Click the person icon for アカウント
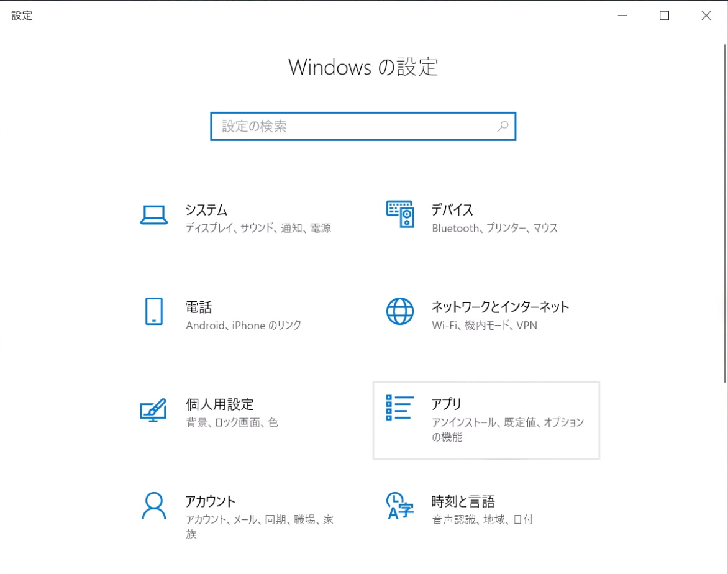 point(153,506)
